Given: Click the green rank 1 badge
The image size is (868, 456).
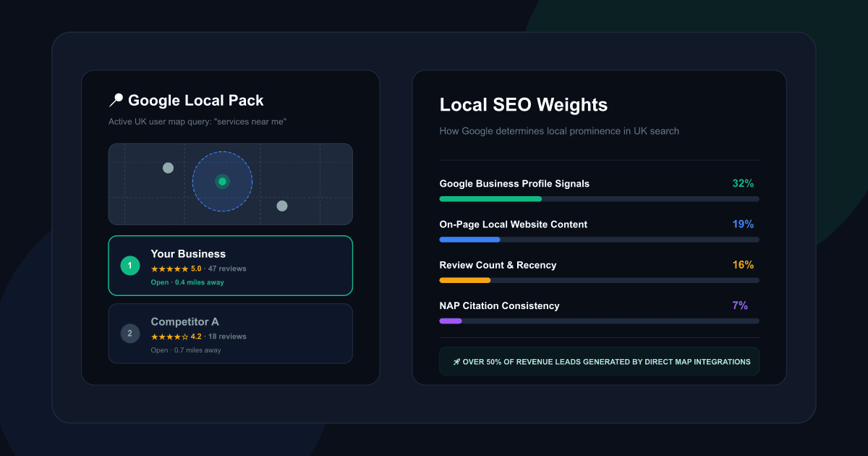Looking at the screenshot, I should (x=130, y=266).
